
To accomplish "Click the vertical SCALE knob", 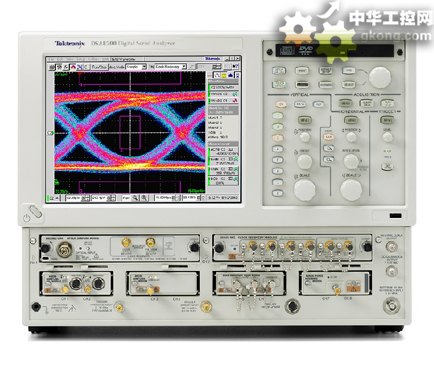I will tap(304, 190).
